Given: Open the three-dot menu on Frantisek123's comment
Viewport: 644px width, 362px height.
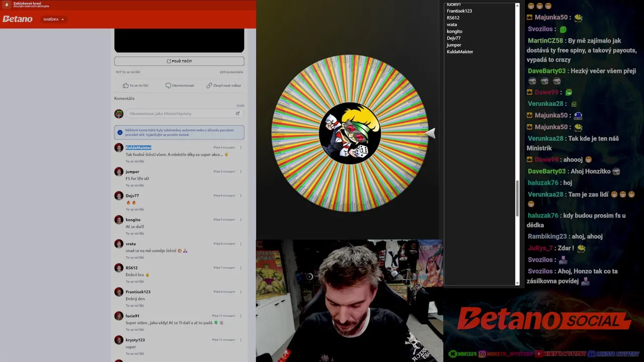Looking at the screenshot, I should [241, 292].
